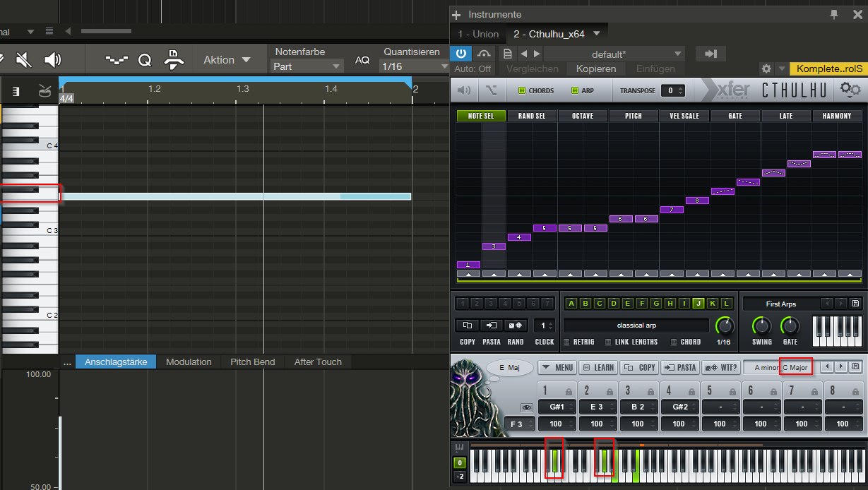Toggle the eye visibility icon beside chord slots
This screenshot has height=490, width=868.
click(526, 407)
